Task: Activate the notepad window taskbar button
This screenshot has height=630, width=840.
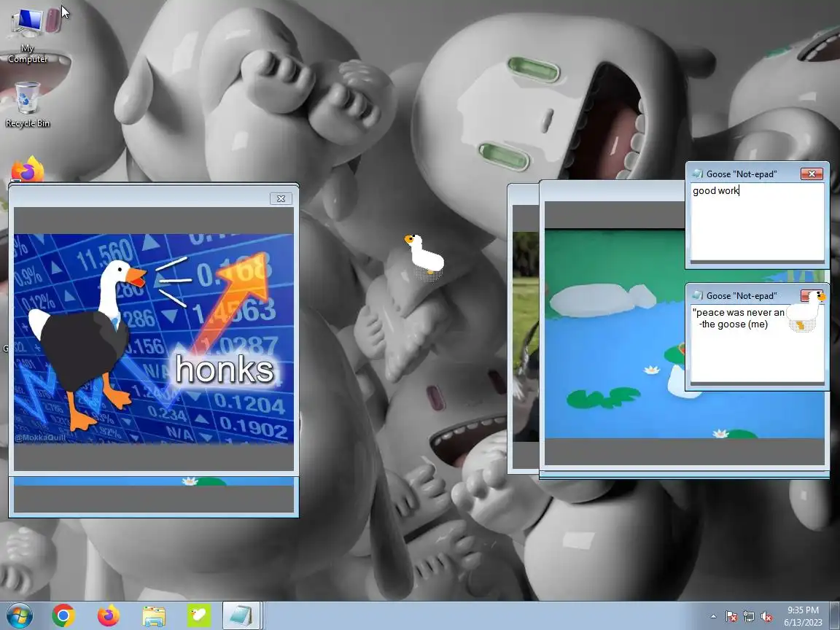Action: coord(241,615)
